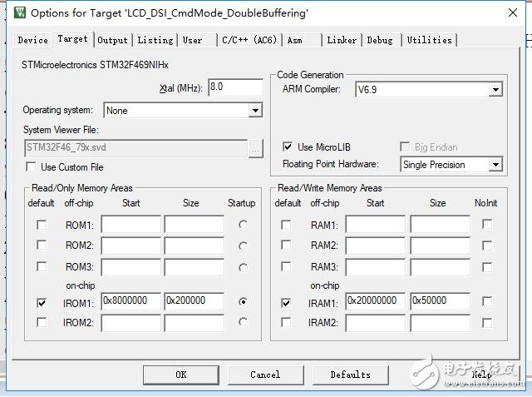This screenshot has width=532, height=397.
Task: Click the Target tab
Action: [72, 39]
